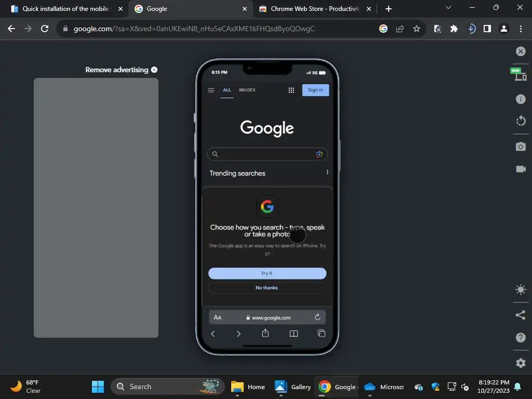Open the notification bell in taskbar
The width and height of the screenshot is (532, 399).
click(518, 387)
